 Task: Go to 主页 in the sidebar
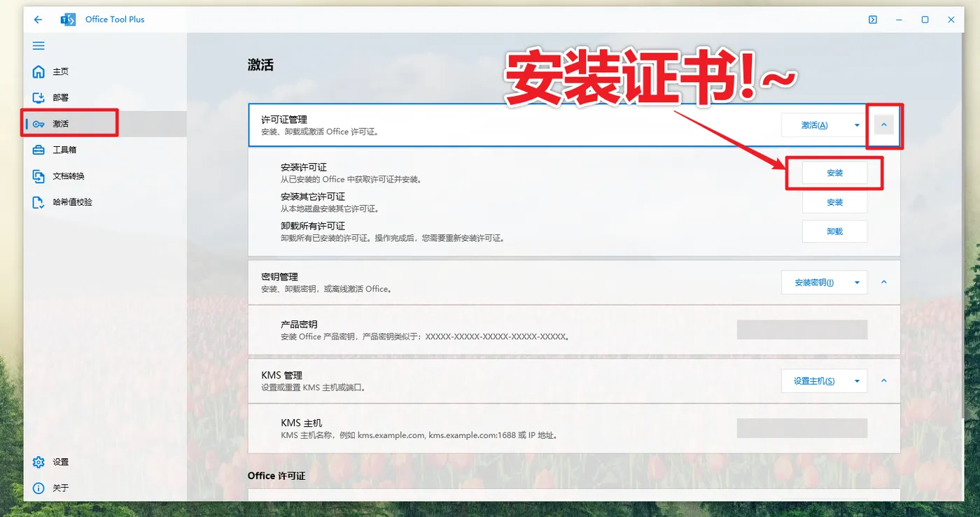tap(105, 71)
